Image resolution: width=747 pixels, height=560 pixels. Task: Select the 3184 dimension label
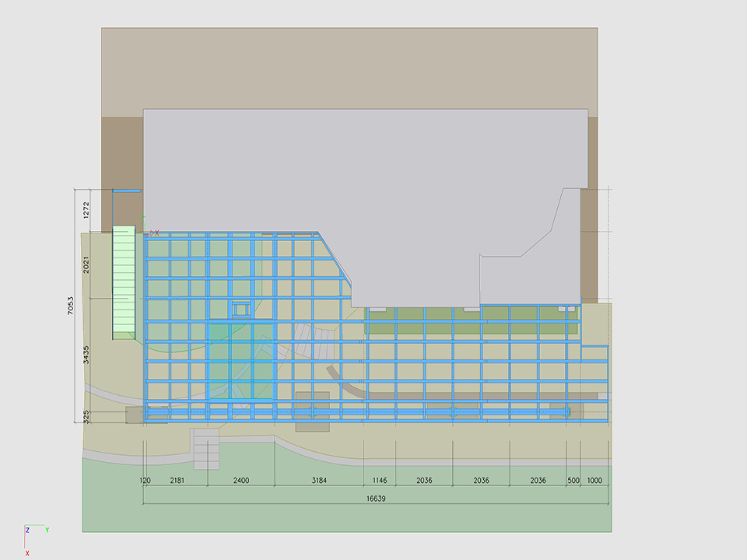(319, 481)
